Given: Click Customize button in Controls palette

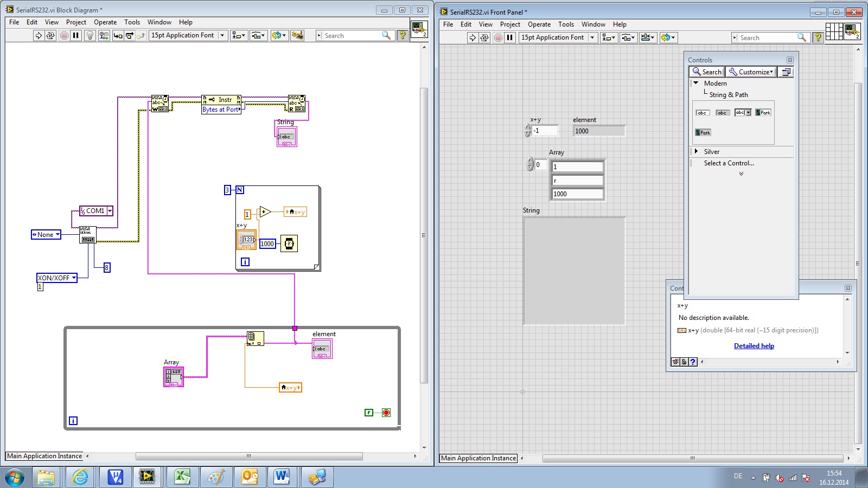Looking at the screenshot, I should coord(751,72).
